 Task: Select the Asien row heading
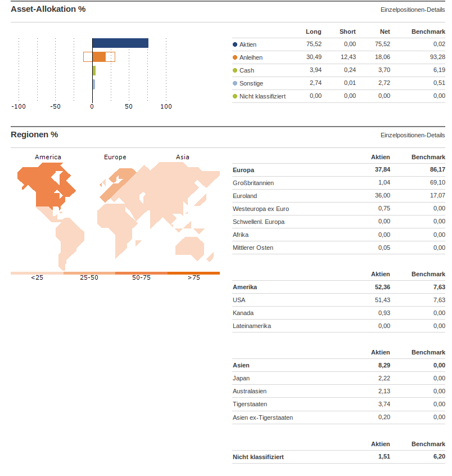click(x=241, y=366)
